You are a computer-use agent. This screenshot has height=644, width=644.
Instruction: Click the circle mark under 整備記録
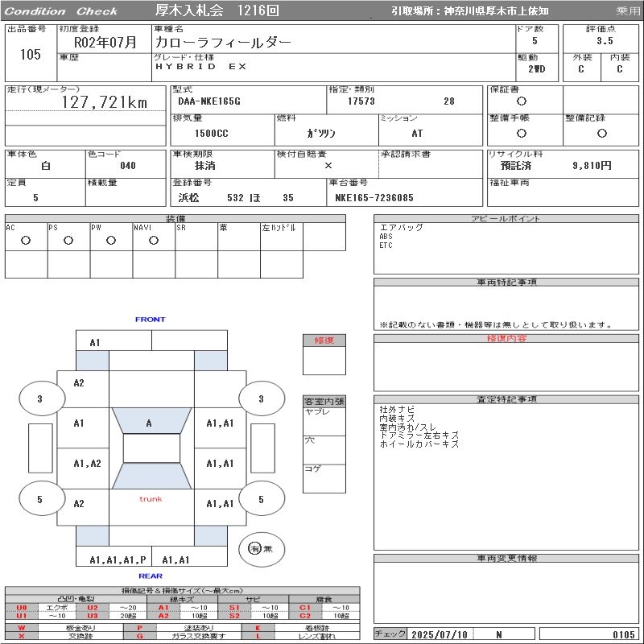coord(601,133)
